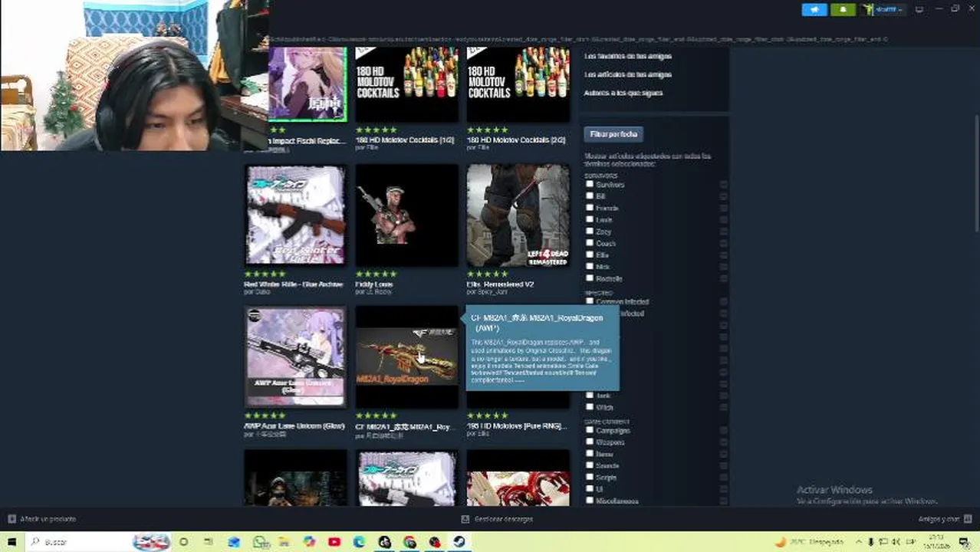Open 'Los artículos de tus amigos' link

(x=628, y=74)
